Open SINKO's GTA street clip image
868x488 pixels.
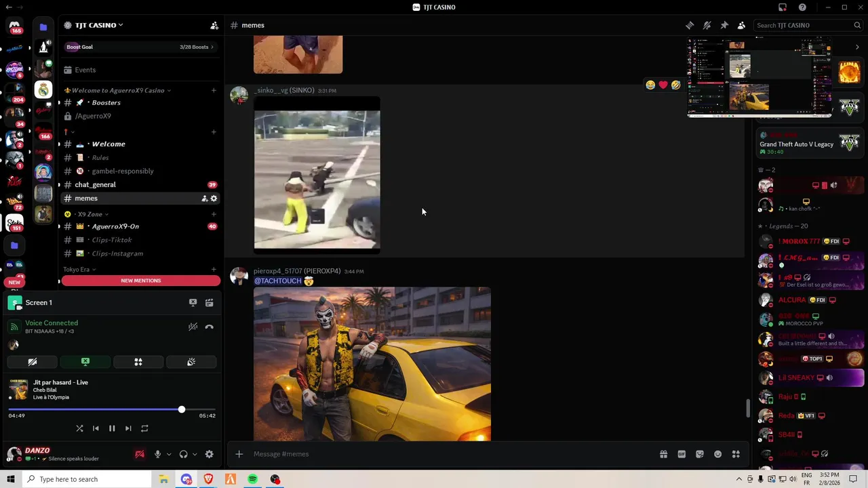coord(317,175)
